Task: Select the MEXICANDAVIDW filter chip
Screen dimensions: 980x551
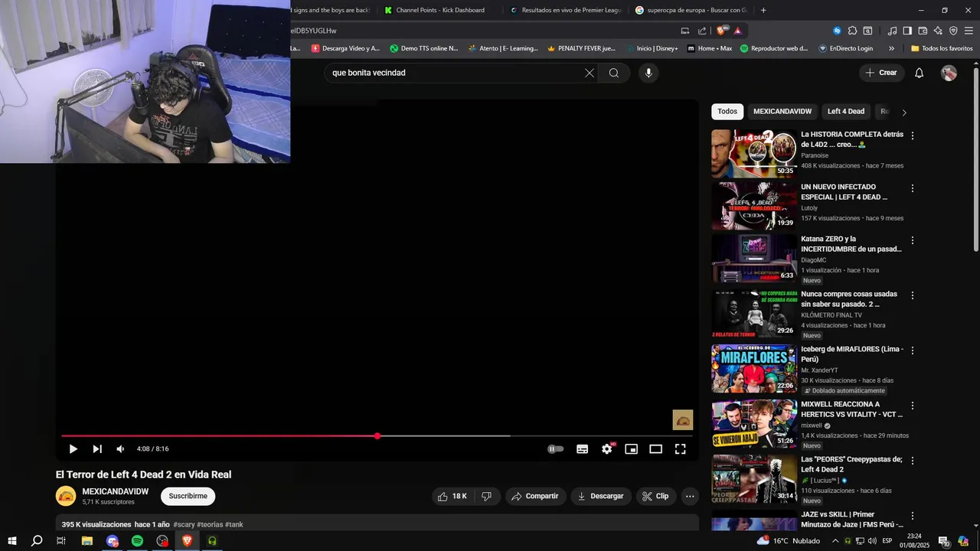Action: 782,112
